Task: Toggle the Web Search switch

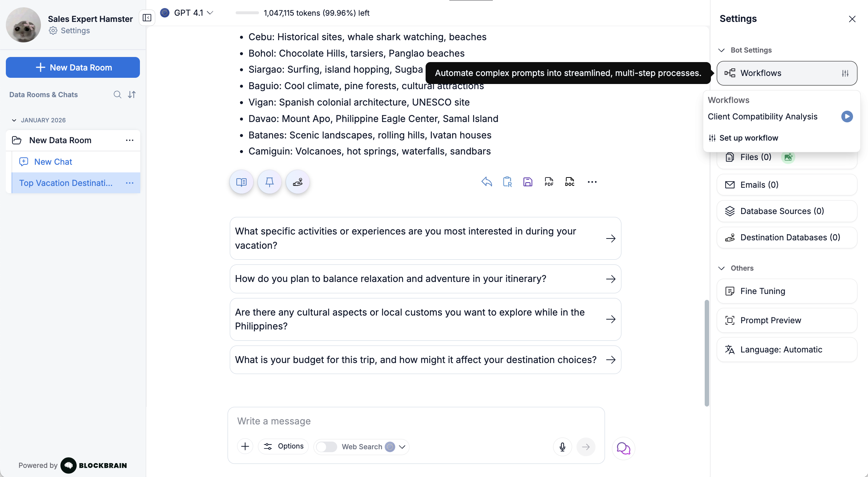Action: tap(327, 447)
